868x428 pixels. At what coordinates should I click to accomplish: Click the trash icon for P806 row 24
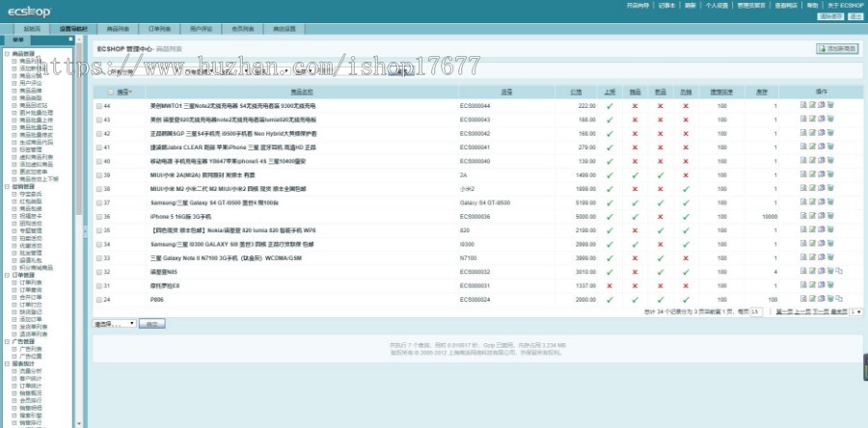click(x=830, y=299)
